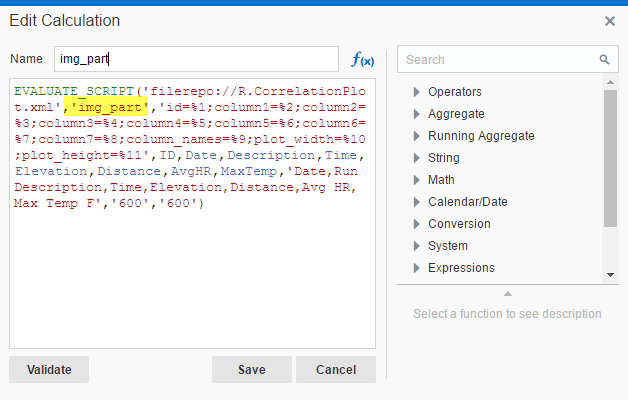The width and height of the screenshot is (628, 400).
Task: Click the search magnifier icon
Action: coord(603,60)
